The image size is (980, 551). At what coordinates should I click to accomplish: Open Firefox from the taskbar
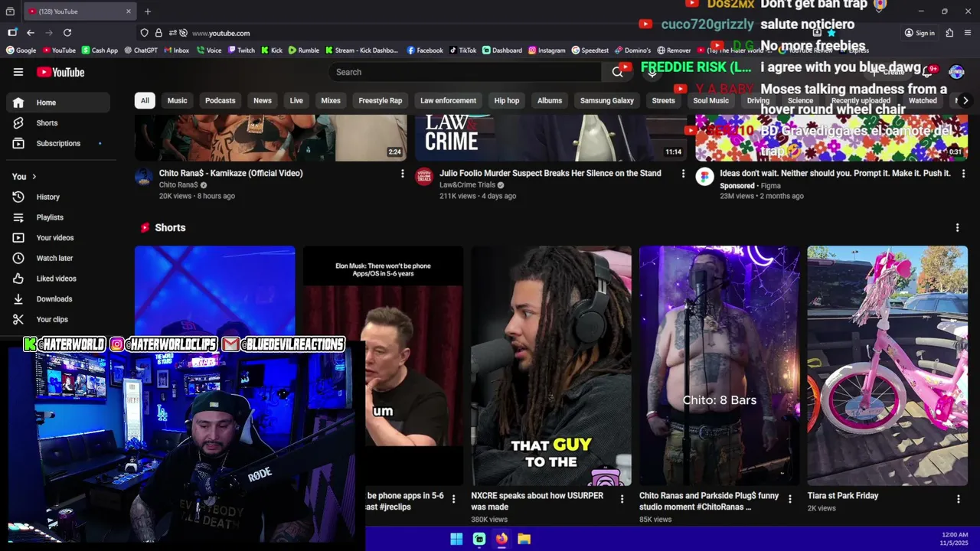point(501,539)
